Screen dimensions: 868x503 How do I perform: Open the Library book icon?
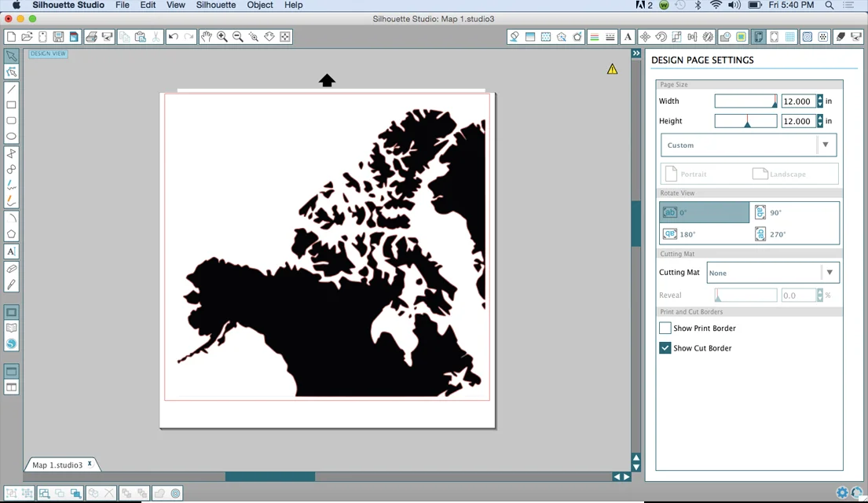pos(11,328)
